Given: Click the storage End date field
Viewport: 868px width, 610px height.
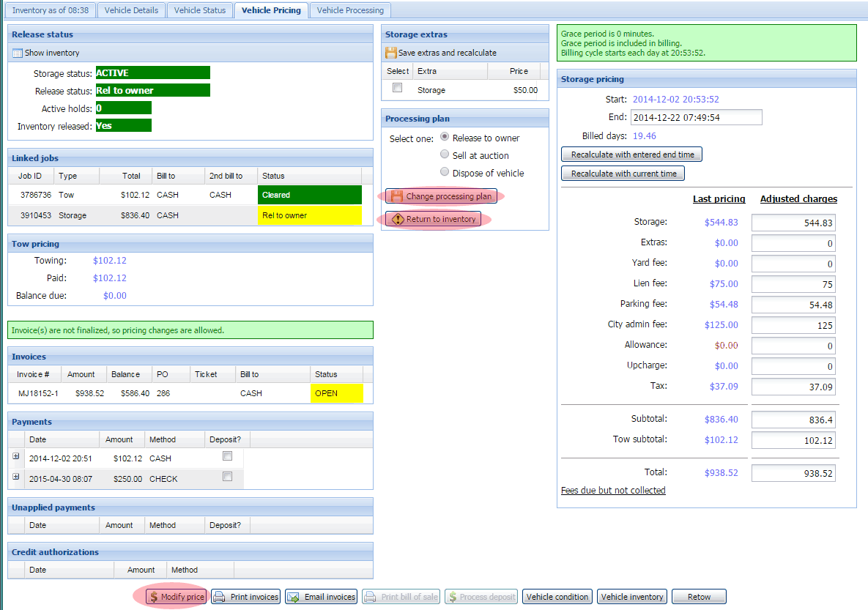Looking at the screenshot, I should click(x=696, y=117).
